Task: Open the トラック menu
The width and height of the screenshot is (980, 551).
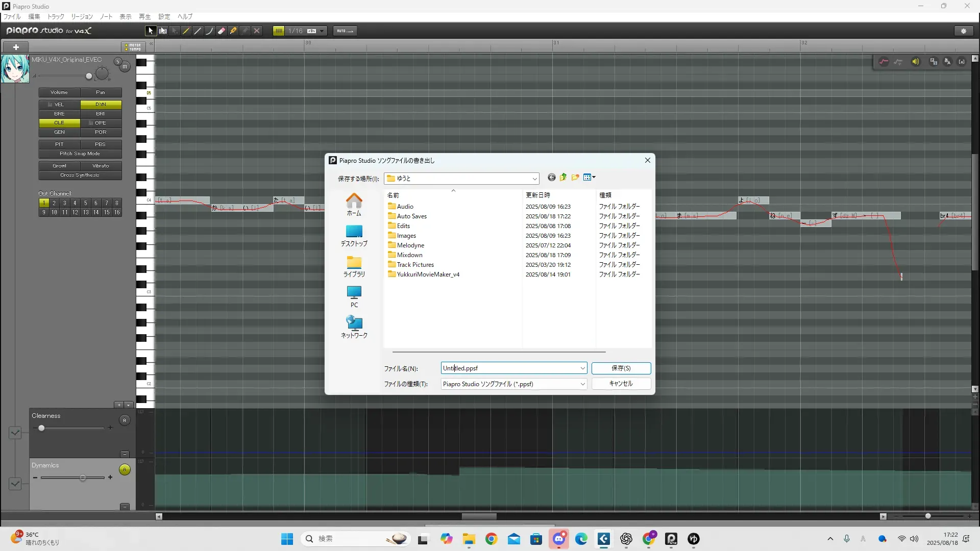Action: [x=56, y=17]
